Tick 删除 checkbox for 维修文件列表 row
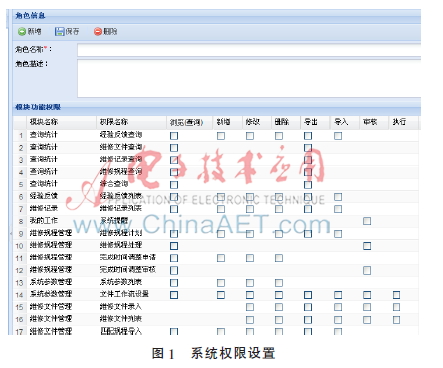The image size is (443, 368). click(279, 319)
